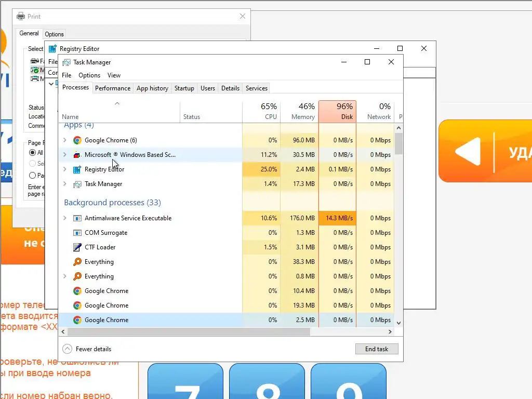Click the horizontal scrollbar thumb in Task Manager
Image resolution: width=532 pixels, height=399 pixels.
click(188, 332)
